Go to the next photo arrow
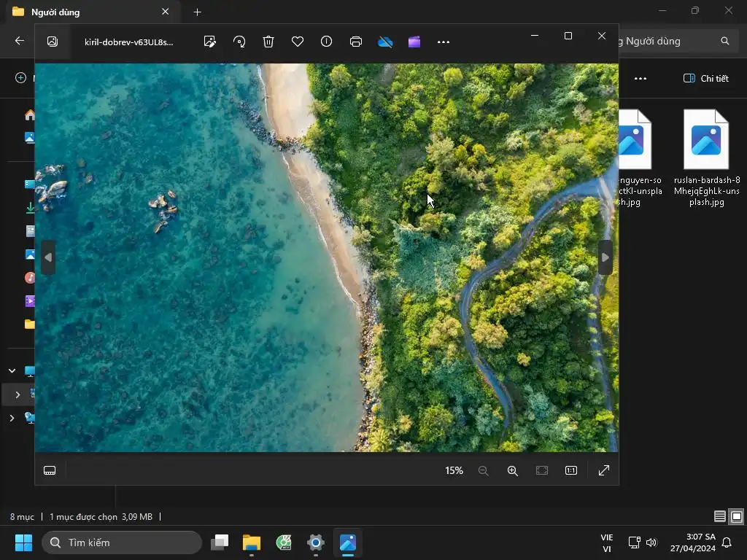 605,257
